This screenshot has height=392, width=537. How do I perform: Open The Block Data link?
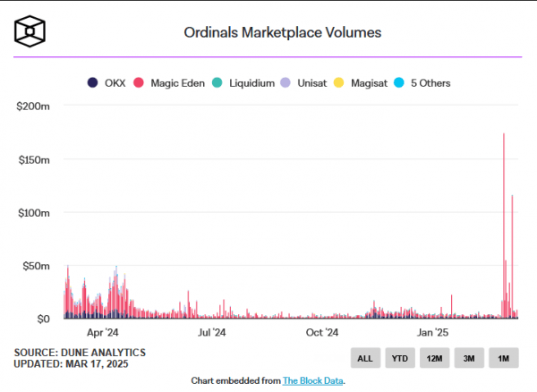(313, 380)
